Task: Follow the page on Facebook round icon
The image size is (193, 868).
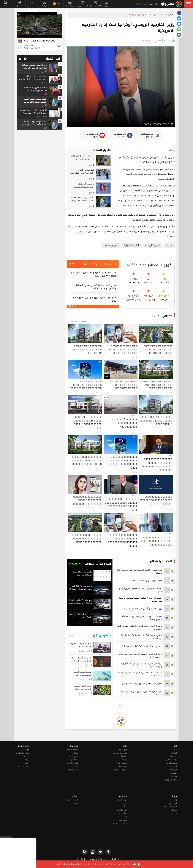Action: click(x=130, y=135)
